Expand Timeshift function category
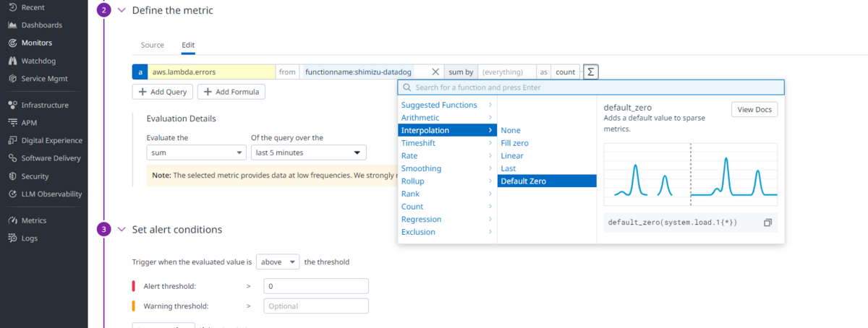This screenshot has height=328, width=868. (x=447, y=143)
